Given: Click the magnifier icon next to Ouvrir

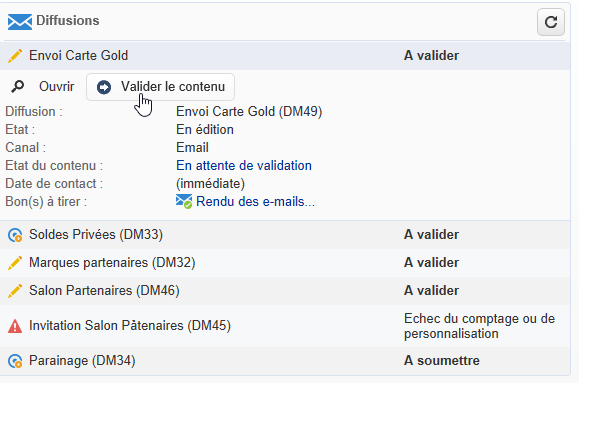Looking at the screenshot, I should pos(16,87).
